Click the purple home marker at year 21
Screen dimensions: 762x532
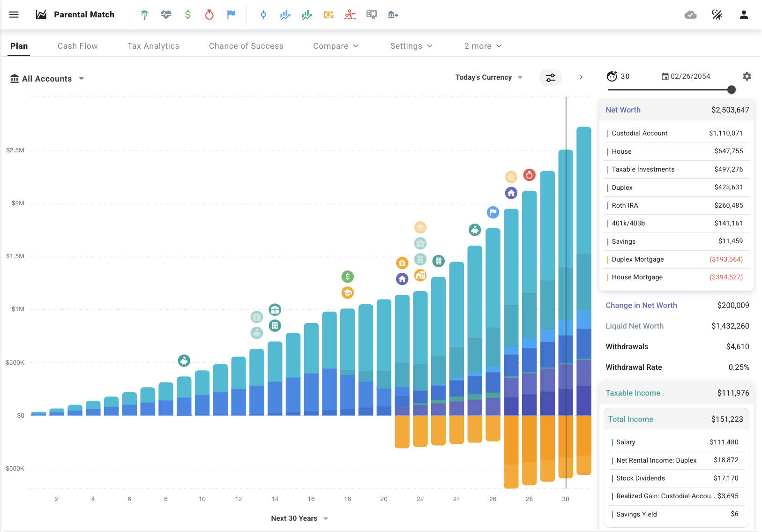[x=402, y=279]
